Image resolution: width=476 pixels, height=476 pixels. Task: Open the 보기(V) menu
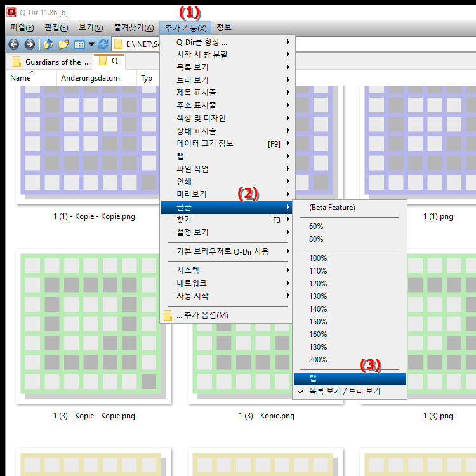[x=91, y=28]
